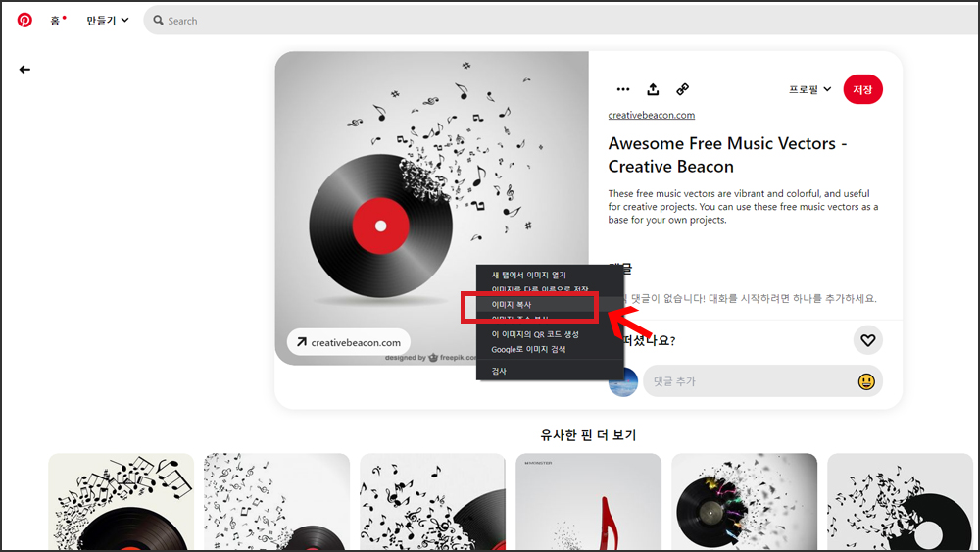Copy pin link with chain icon

(x=682, y=89)
